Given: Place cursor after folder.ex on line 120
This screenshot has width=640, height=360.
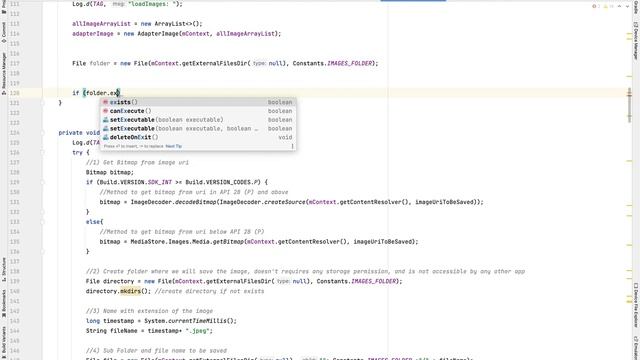Looking at the screenshot, I should [118, 93].
